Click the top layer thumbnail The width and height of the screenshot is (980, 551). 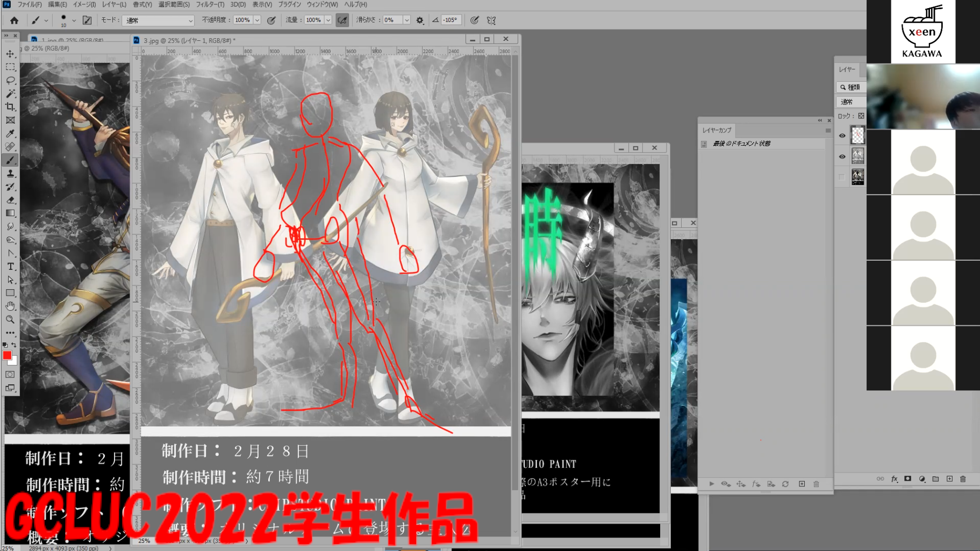coord(857,135)
